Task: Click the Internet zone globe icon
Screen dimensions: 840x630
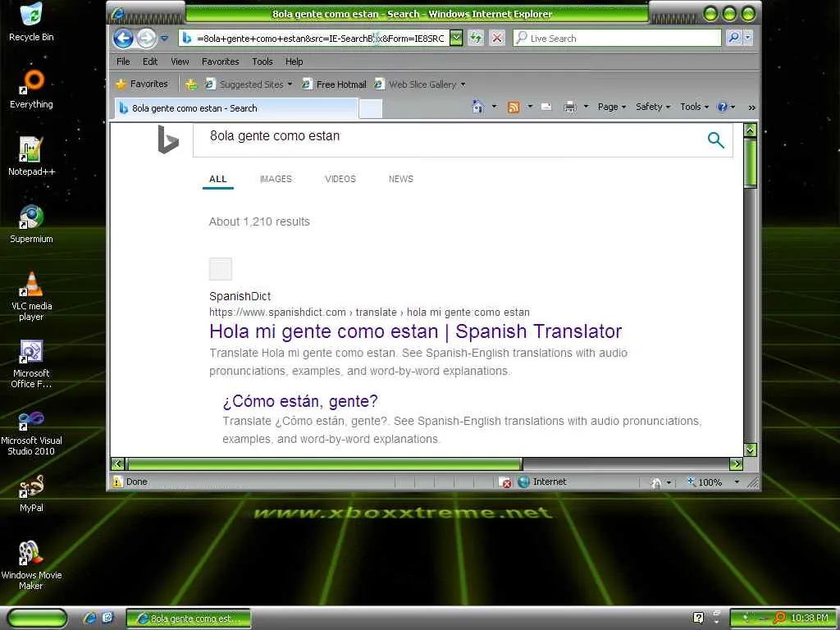Action: click(x=523, y=482)
